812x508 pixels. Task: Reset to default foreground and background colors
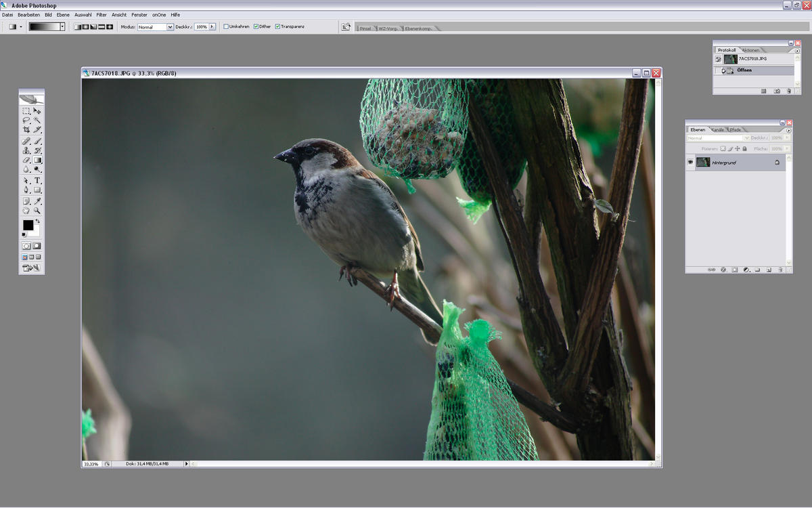(x=24, y=235)
